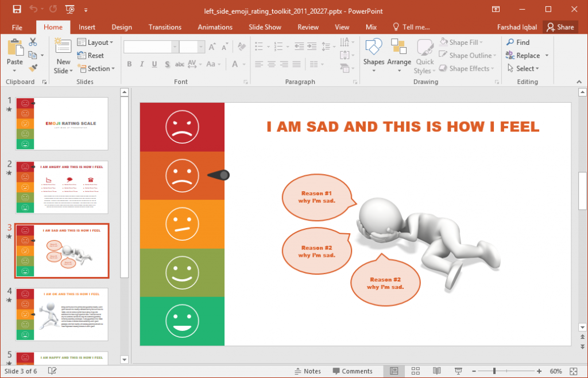Image resolution: width=588 pixels, height=378 pixels.
Task: Click the Paste clipboard icon
Action: (x=15, y=47)
